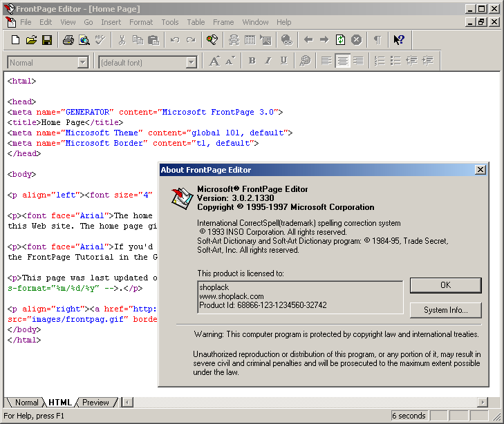Open the Table menu
The width and height of the screenshot is (504, 424).
(x=196, y=22)
